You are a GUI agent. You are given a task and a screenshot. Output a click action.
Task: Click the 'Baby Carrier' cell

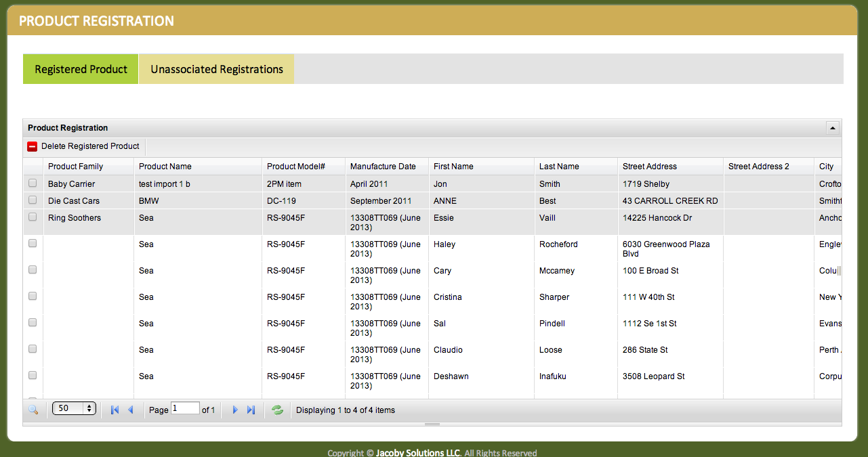(x=89, y=184)
